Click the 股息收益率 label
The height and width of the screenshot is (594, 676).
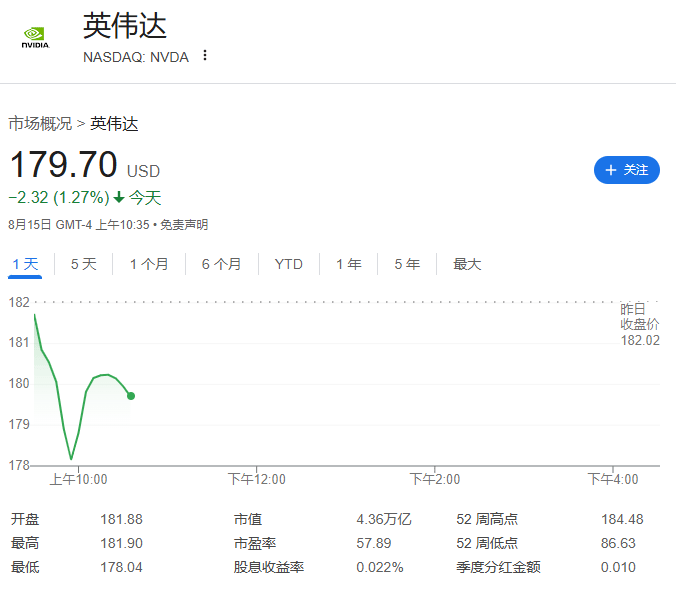pos(269,567)
